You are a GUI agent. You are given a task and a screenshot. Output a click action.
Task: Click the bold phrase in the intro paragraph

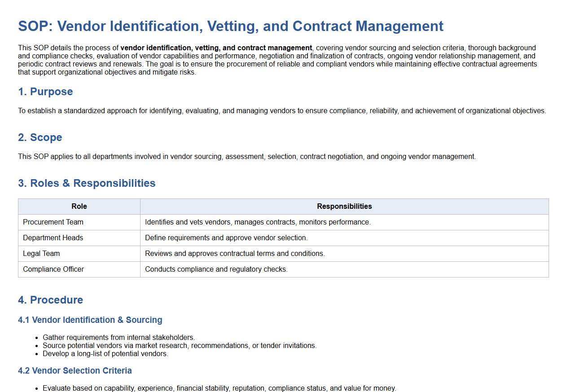coord(216,48)
